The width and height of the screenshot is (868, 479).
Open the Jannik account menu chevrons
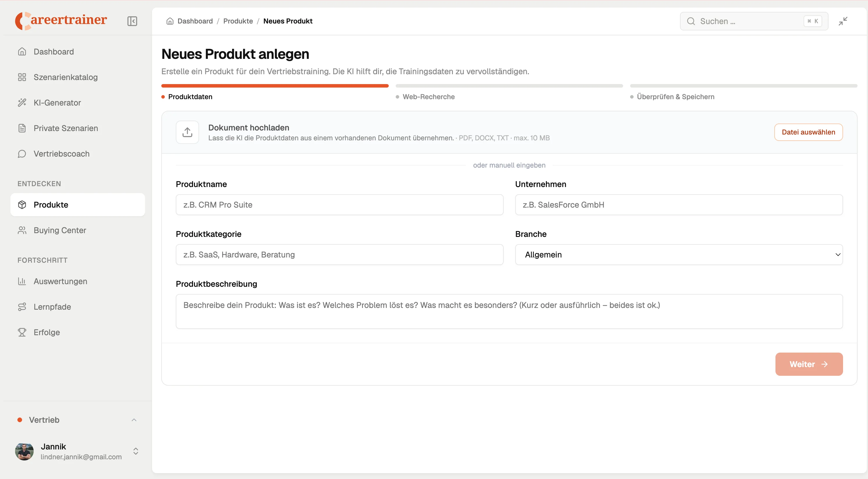pyautogui.click(x=135, y=451)
